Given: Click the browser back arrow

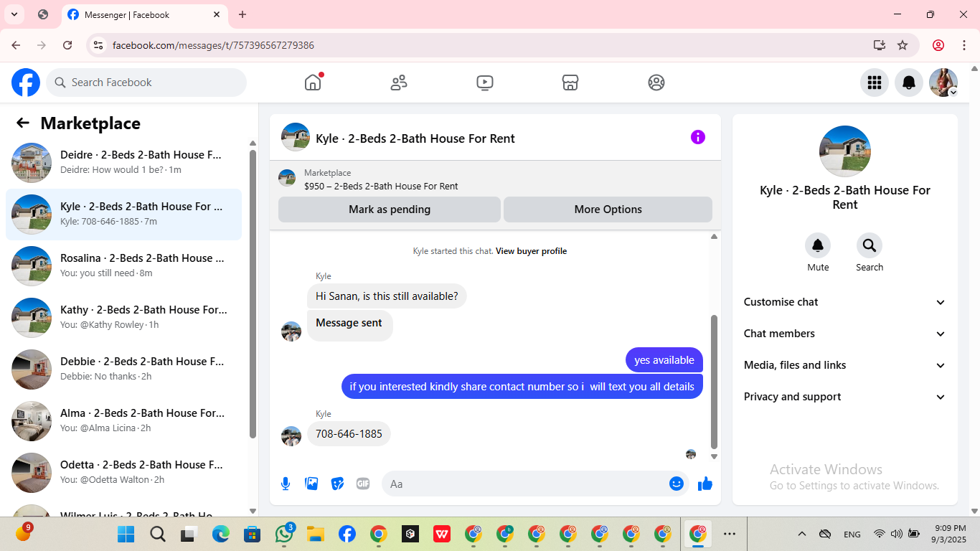Looking at the screenshot, I should point(16,45).
